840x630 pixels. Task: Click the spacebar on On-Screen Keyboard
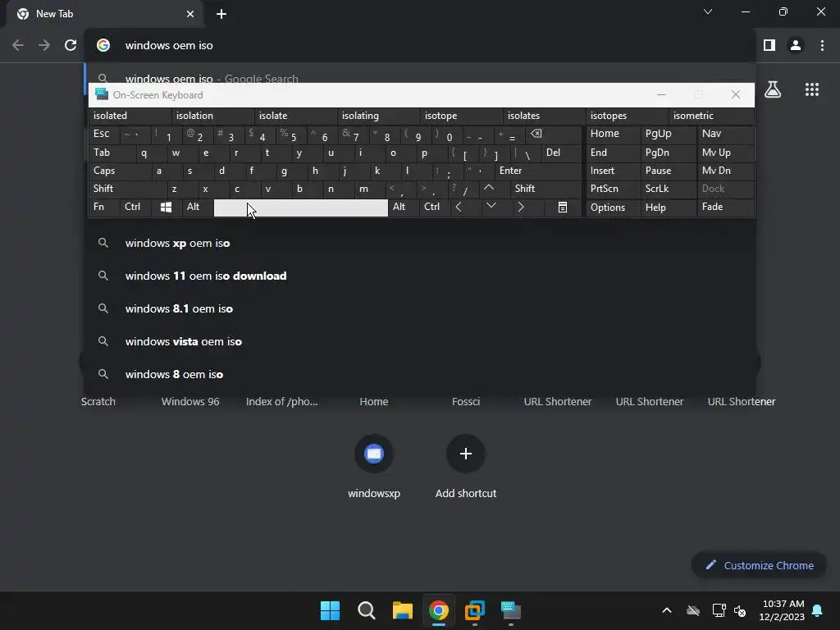[300, 208]
